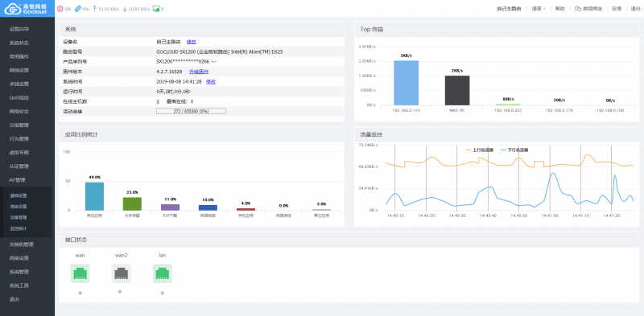
Task: Click the router model GOCLOUD SX1200 text
Action: point(219,52)
